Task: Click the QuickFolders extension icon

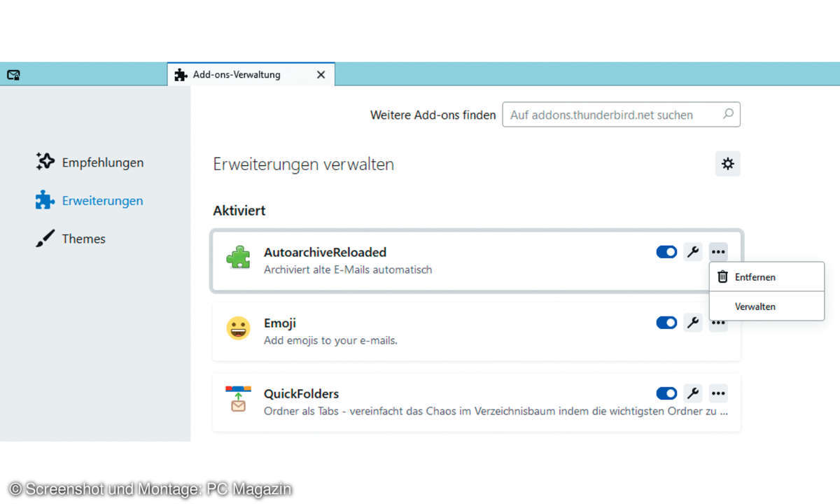Action: coord(238,398)
